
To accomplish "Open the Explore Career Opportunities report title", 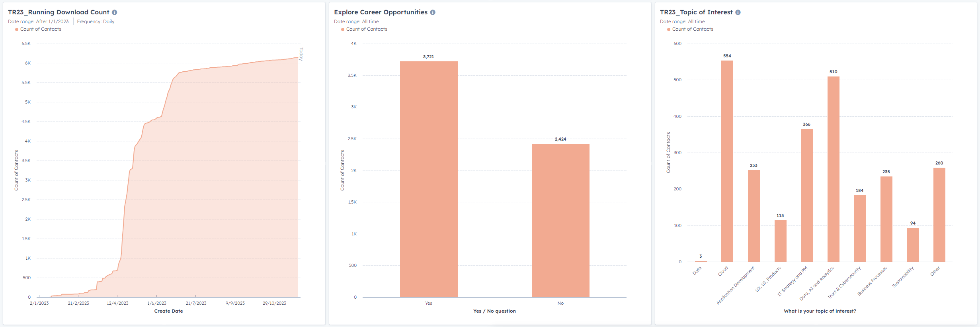I will [381, 12].
